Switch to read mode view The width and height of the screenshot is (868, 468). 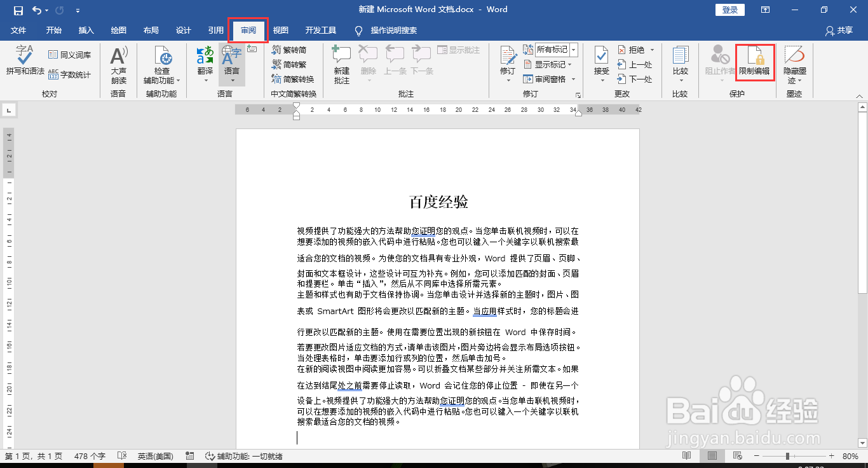pos(686,456)
